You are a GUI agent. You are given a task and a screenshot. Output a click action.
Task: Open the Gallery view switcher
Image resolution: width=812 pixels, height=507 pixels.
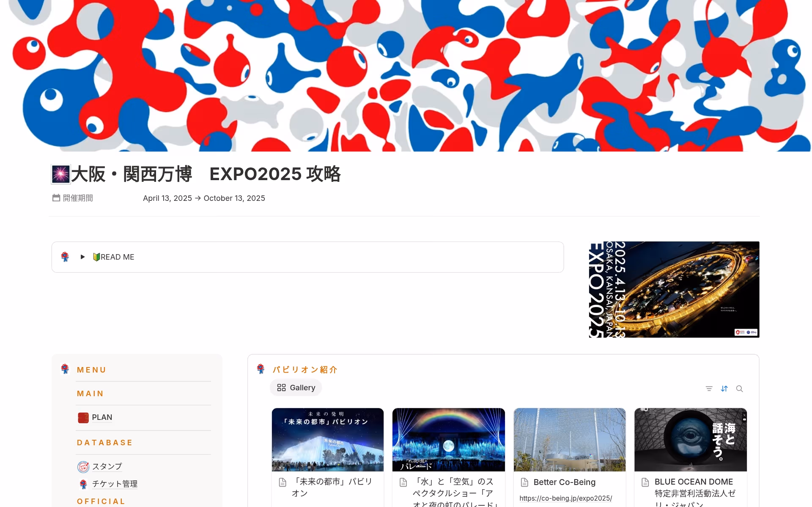296,387
